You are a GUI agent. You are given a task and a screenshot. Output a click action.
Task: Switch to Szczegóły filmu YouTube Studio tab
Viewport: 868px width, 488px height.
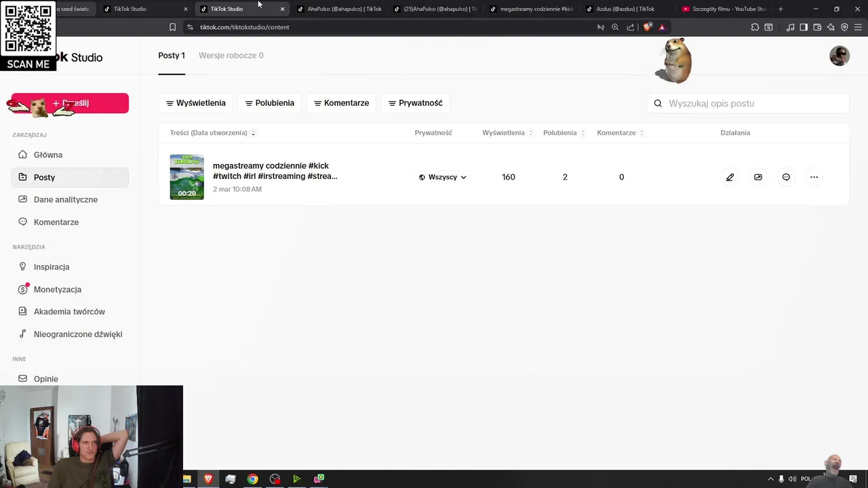(x=724, y=9)
